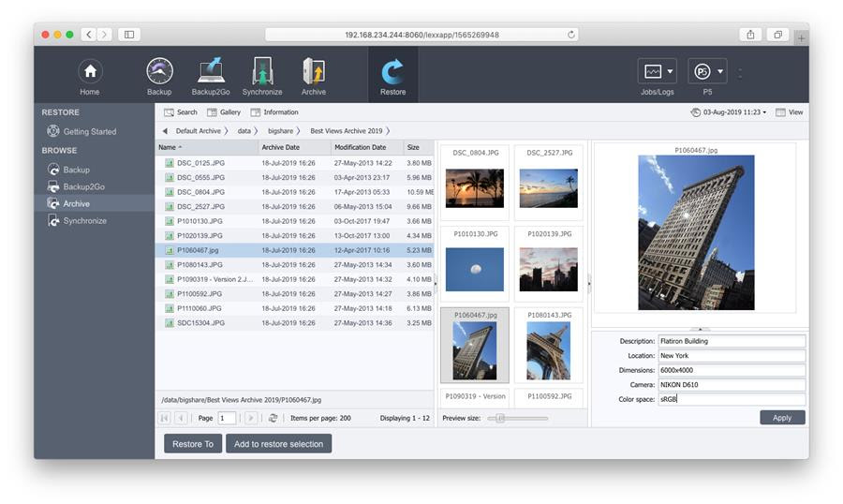The image size is (843, 504).
Task: Navigate to data breadcrumb
Action: (x=244, y=131)
